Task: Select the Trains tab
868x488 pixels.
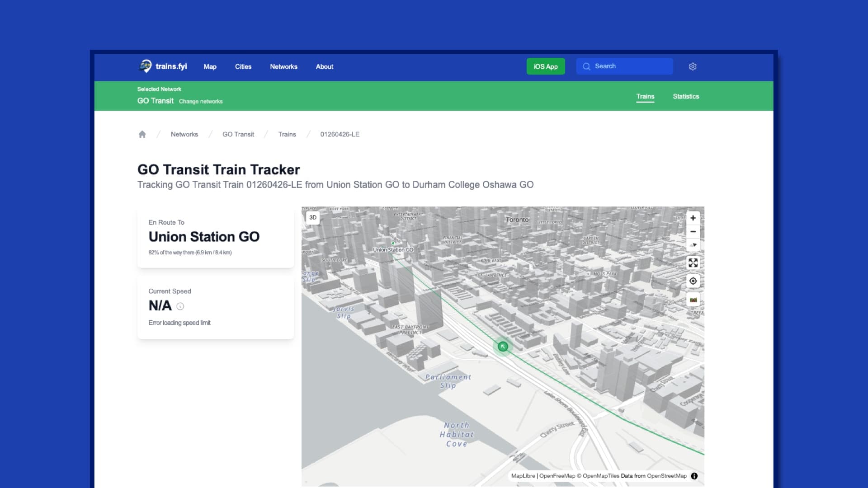Action: 645,96
